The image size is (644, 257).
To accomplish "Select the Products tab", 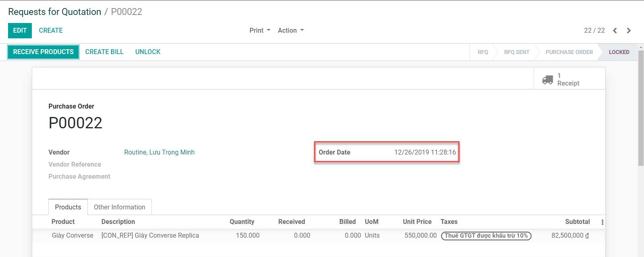I will (68, 207).
